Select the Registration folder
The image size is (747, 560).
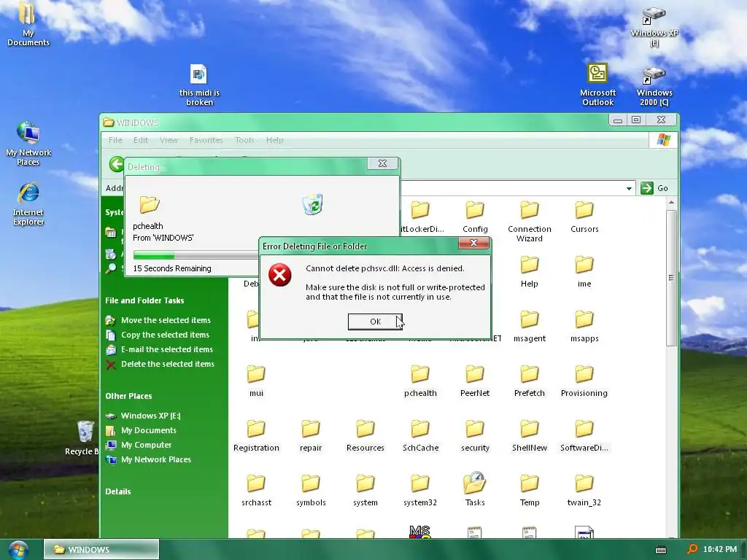coord(256,436)
